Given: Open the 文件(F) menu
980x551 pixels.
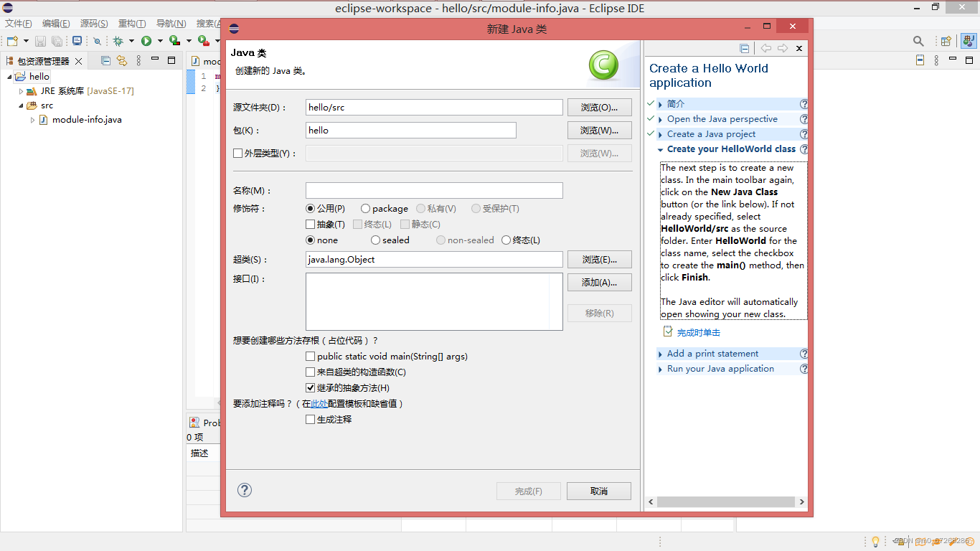Looking at the screenshot, I should [19, 24].
